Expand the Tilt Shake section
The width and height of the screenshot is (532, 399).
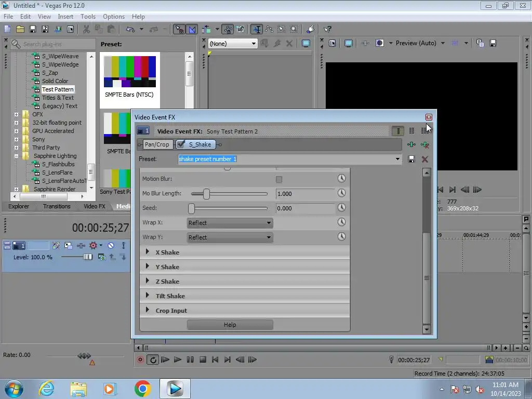click(147, 296)
